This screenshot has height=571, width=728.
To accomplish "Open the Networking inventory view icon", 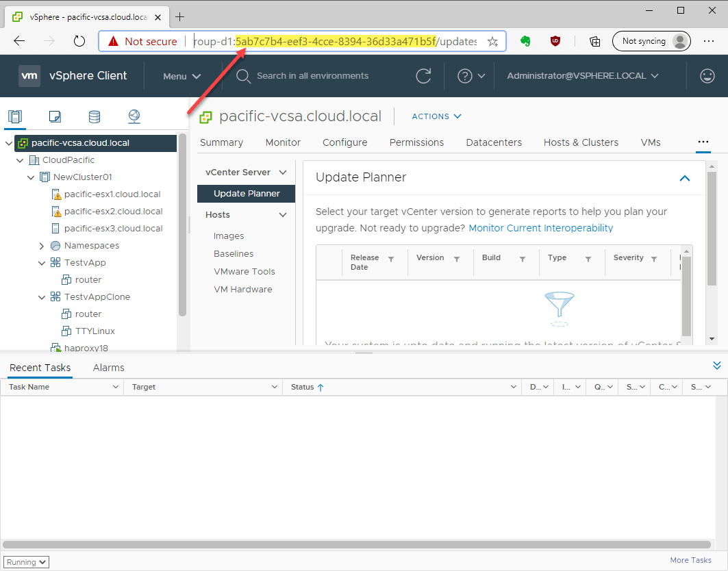I will coord(134,116).
